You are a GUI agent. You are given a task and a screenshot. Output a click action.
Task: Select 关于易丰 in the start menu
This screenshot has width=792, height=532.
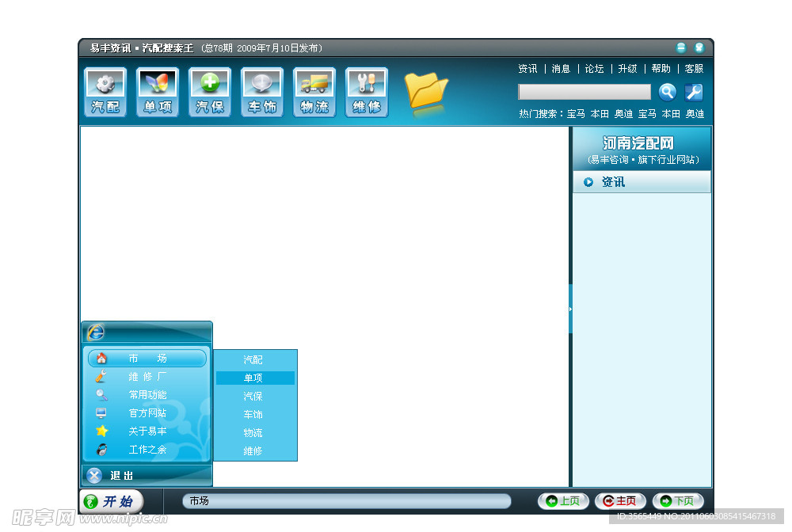click(147, 431)
